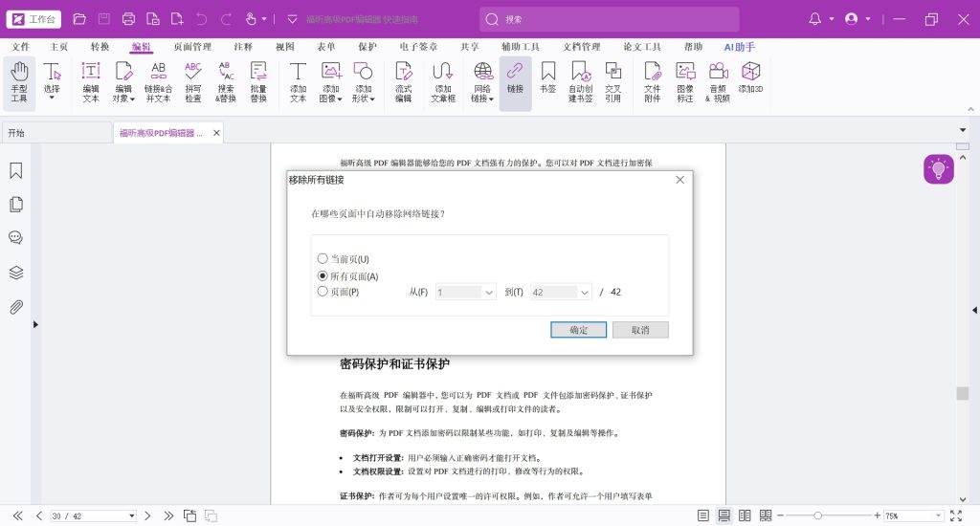Select the 流式编辑 flow edit tool
The height and width of the screenshot is (526, 980).
pyautogui.click(x=403, y=82)
